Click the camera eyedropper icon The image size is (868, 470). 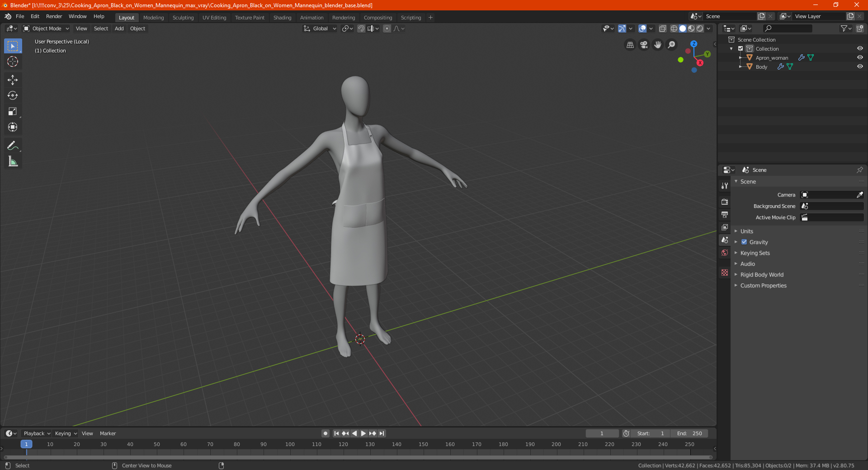pyautogui.click(x=859, y=195)
